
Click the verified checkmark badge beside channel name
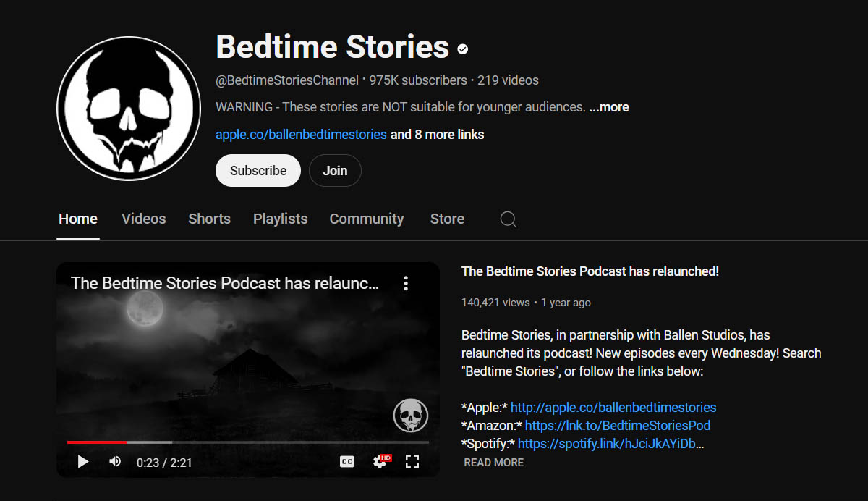coord(463,49)
